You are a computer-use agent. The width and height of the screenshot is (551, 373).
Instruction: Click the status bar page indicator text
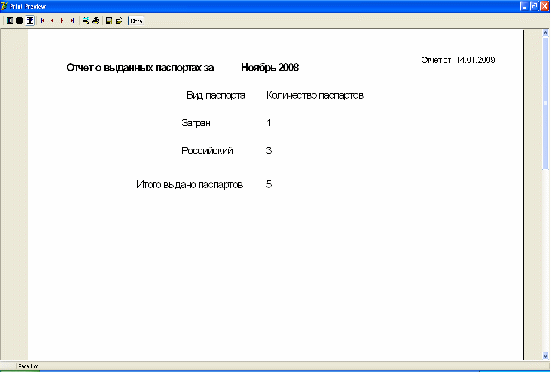[x=28, y=366]
